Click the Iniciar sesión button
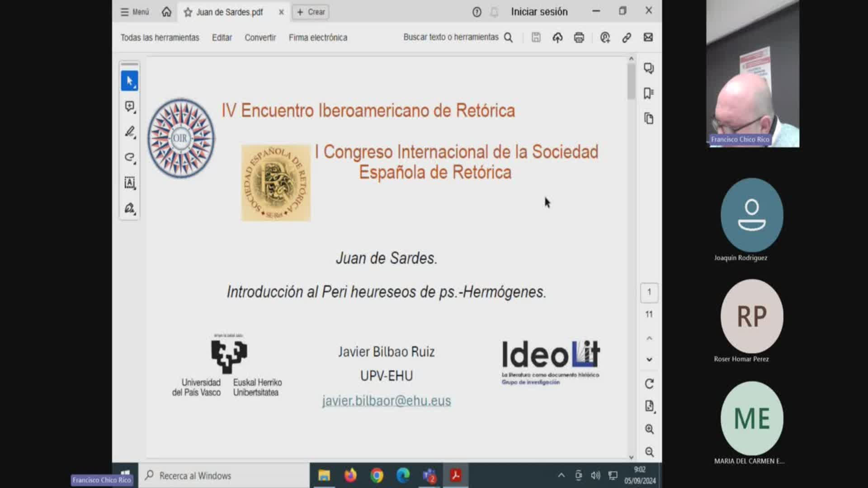The width and height of the screenshot is (868, 488). click(x=539, y=12)
